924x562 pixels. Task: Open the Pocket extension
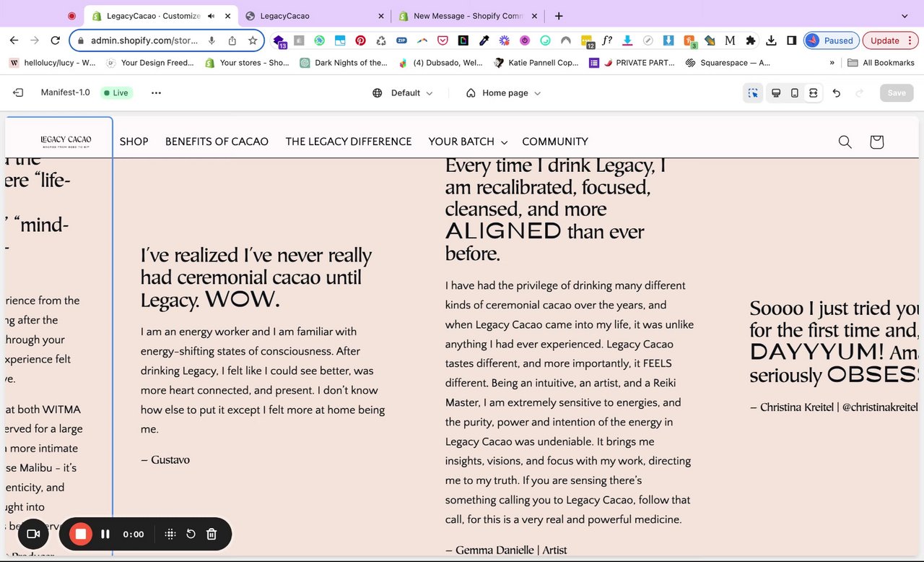pyautogui.click(x=443, y=40)
